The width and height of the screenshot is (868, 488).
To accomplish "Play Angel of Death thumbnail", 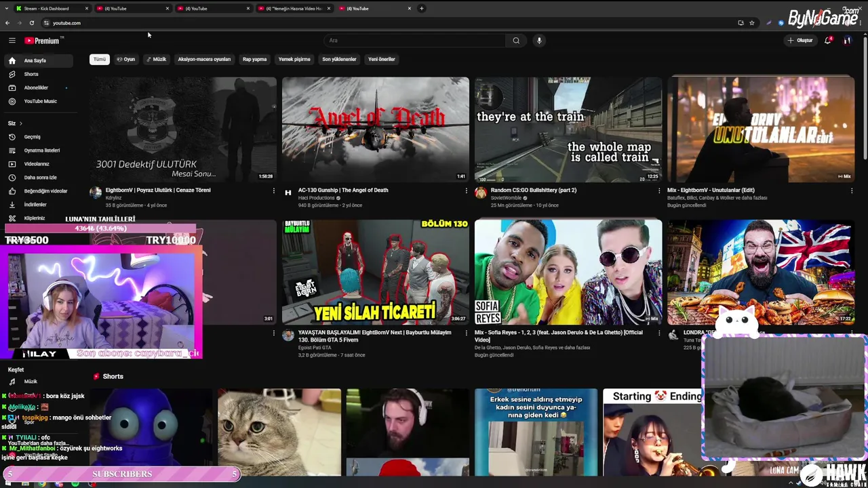I will tap(376, 129).
